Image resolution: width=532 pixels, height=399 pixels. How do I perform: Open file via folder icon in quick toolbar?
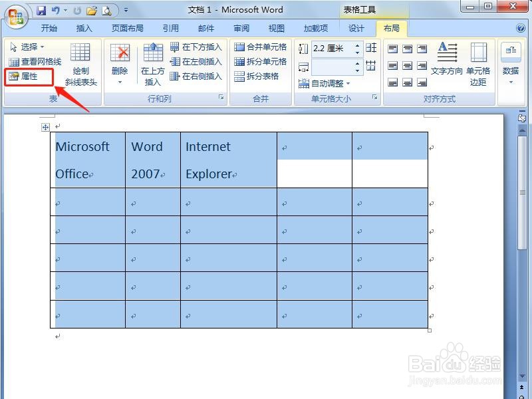92,11
